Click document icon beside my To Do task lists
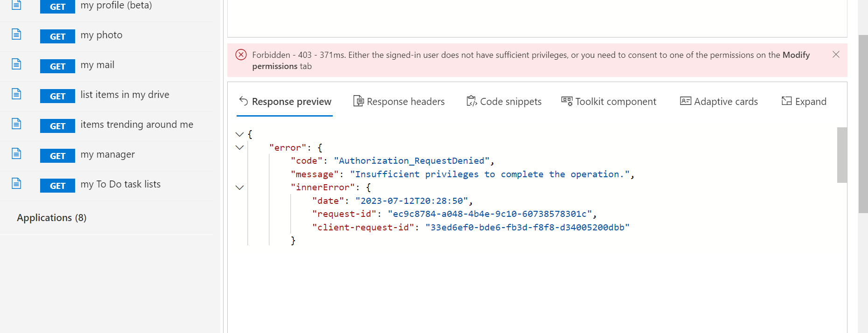This screenshot has height=333, width=868. pyautogui.click(x=16, y=184)
